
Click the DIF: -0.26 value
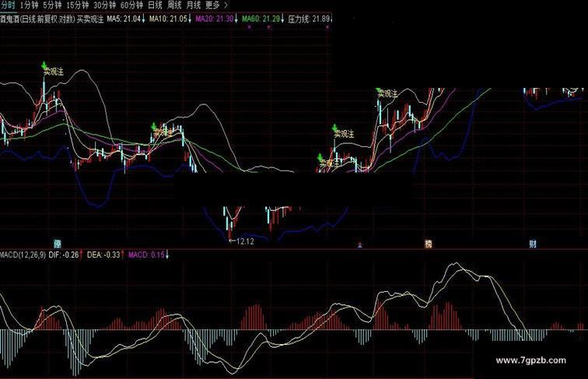point(65,254)
